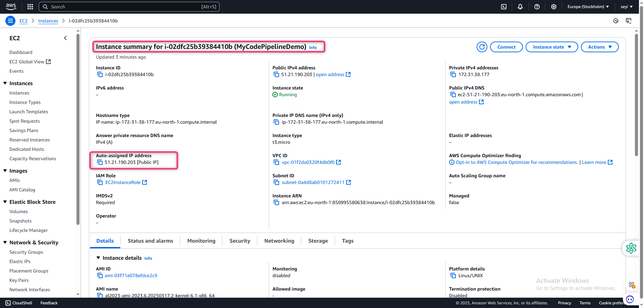
Task: Open the help question mark menu
Action: point(537,7)
